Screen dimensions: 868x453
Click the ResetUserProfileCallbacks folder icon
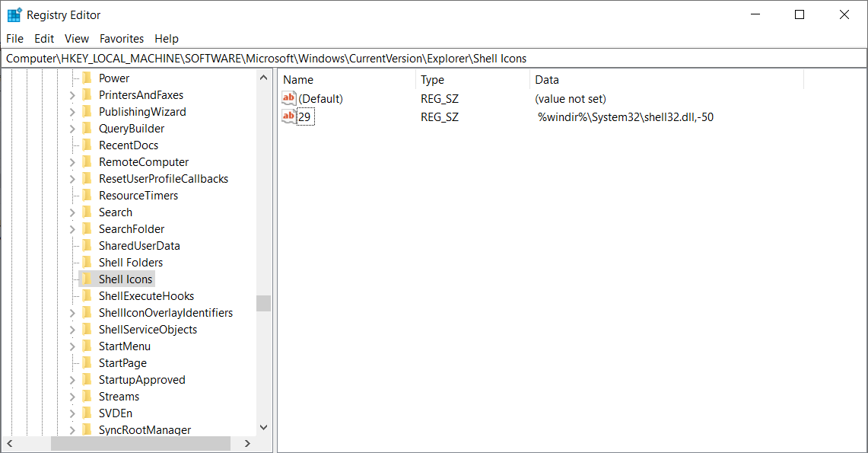(87, 178)
